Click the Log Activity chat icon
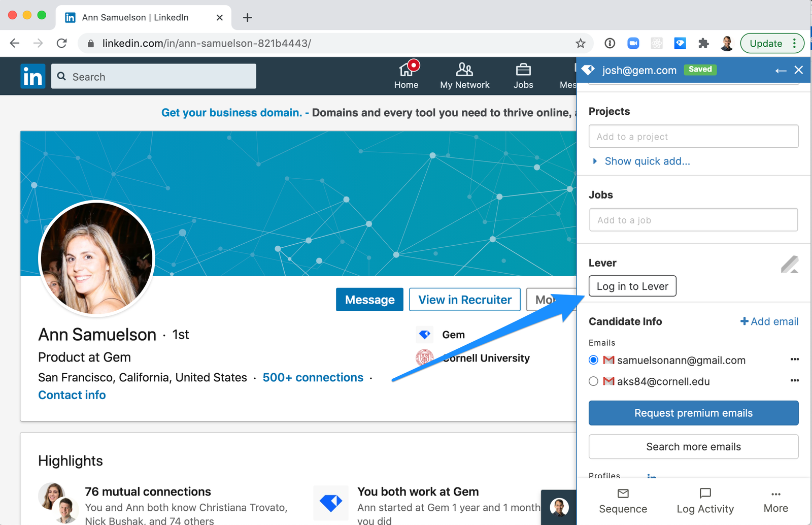This screenshot has height=525, width=812. (x=705, y=493)
